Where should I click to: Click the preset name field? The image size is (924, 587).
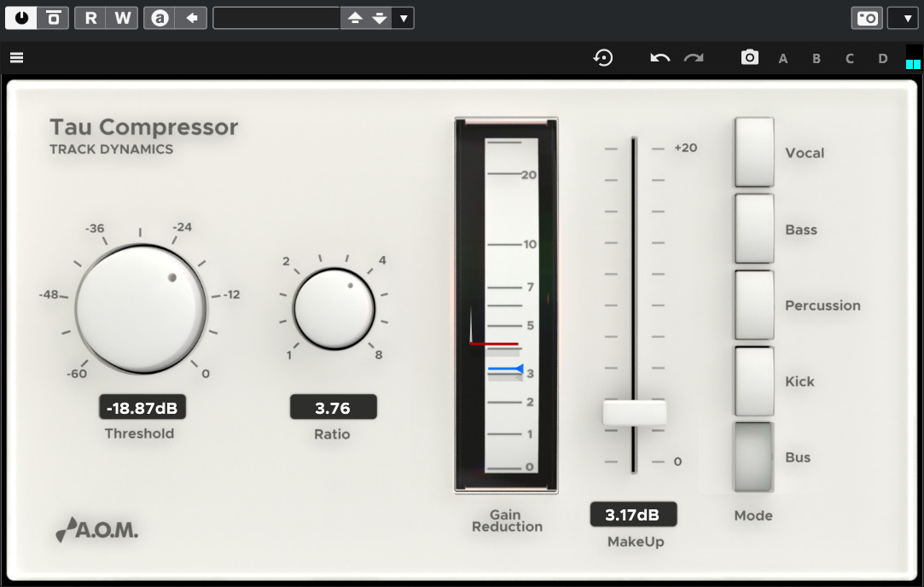(276, 18)
